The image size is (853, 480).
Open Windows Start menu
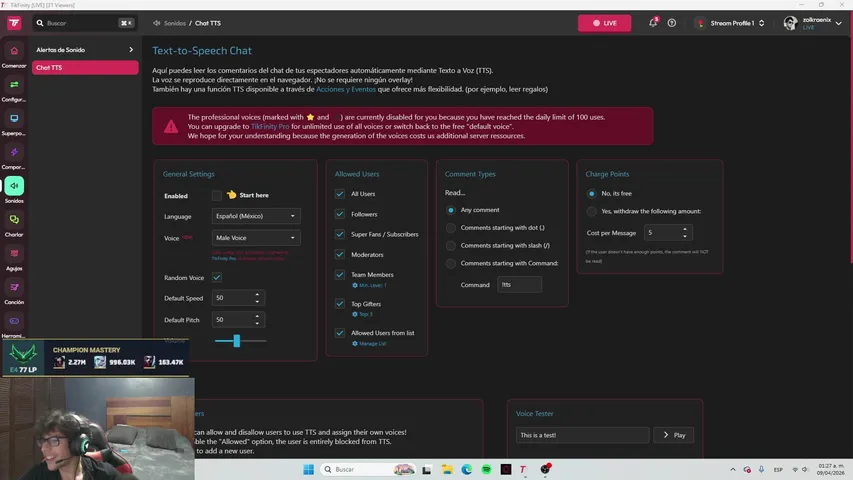[x=308, y=469]
